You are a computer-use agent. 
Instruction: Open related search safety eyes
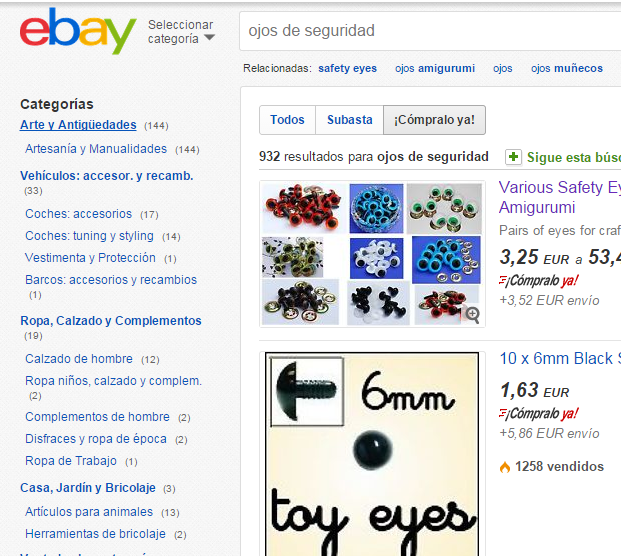coord(347,68)
